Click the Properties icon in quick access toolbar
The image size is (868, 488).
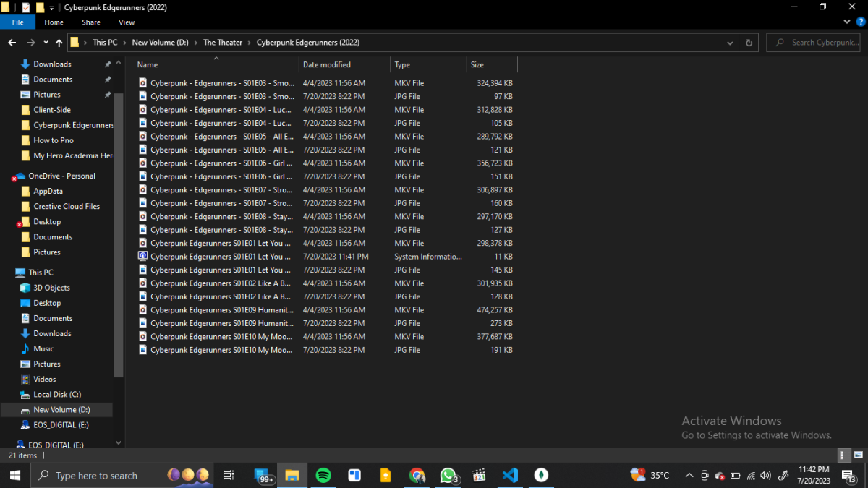click(x=26, y=7)
